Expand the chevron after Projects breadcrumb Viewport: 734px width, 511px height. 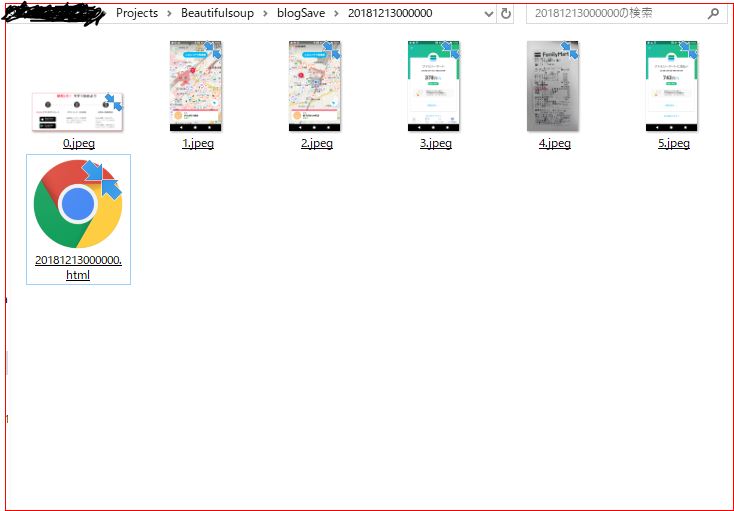169,14
